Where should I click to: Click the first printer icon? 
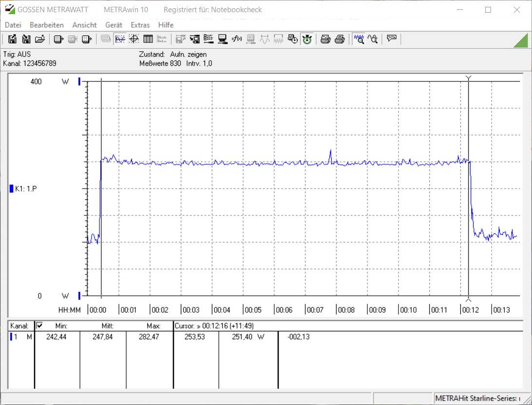tap(325, 39)
